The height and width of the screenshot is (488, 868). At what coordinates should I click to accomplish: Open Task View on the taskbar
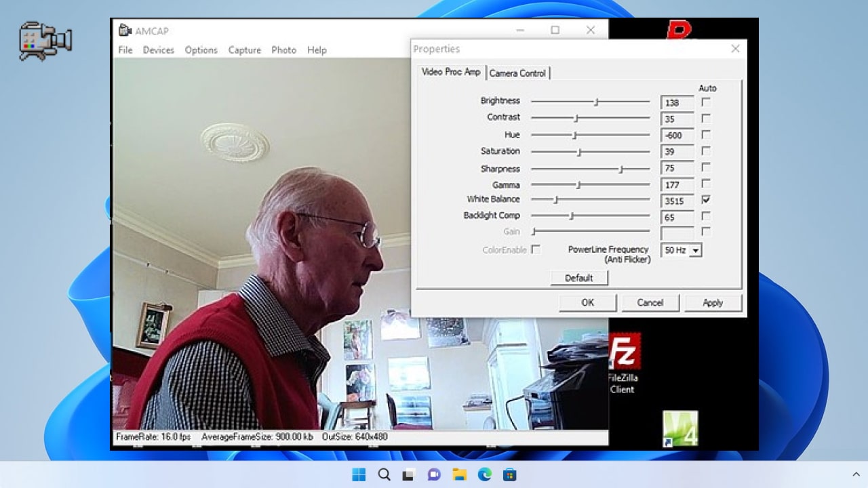tap(409, 474)
